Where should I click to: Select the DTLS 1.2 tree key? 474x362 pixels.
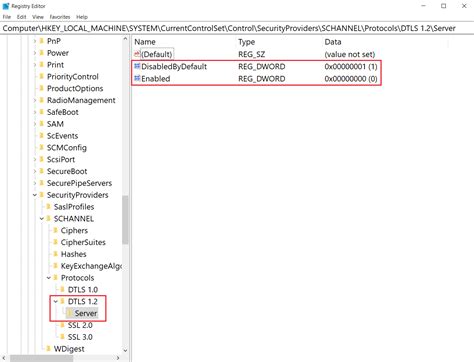83,301
